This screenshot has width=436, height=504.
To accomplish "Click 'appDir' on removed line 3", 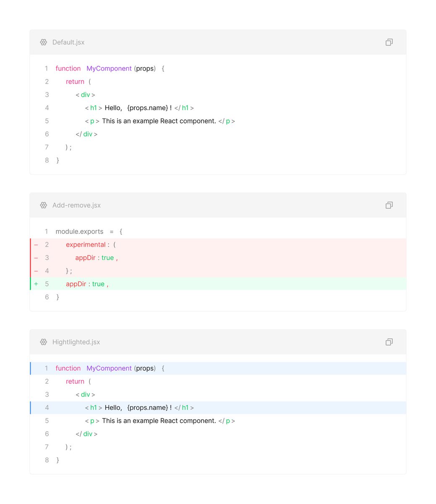I will click(86, 257).
